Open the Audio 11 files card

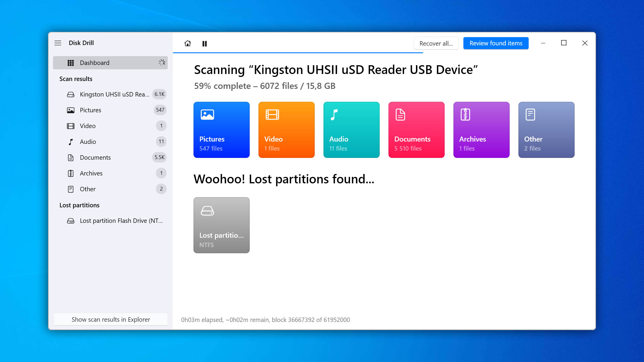click(x=352, y=130)
